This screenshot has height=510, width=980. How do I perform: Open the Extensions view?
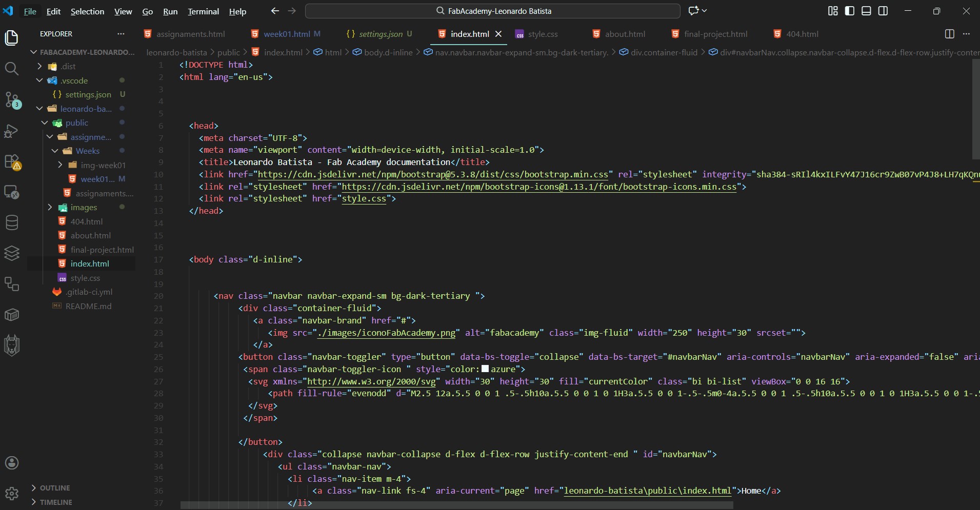(11, 162)
